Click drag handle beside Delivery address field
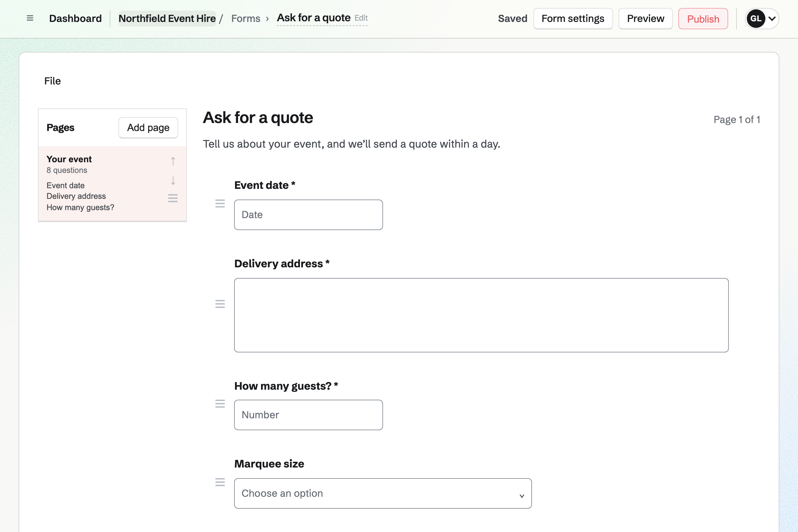The height and width of the screenshot is (532, 798). (x=220, y=304)
